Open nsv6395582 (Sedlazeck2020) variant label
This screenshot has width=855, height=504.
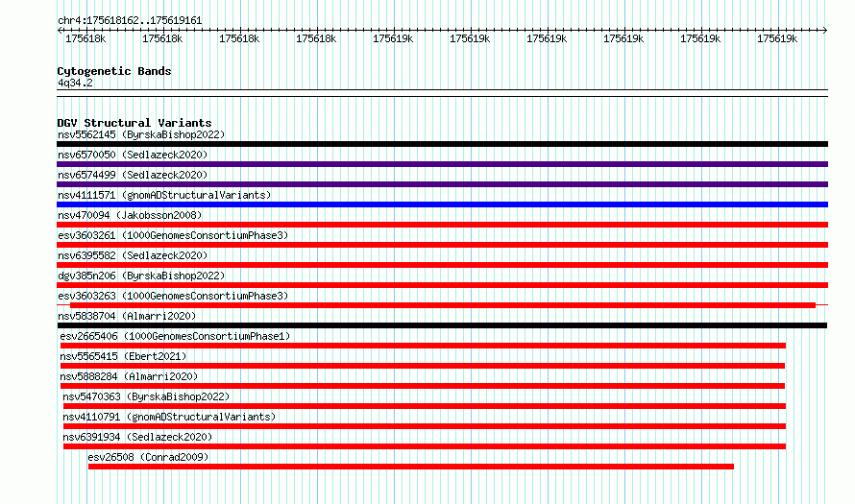133,255
